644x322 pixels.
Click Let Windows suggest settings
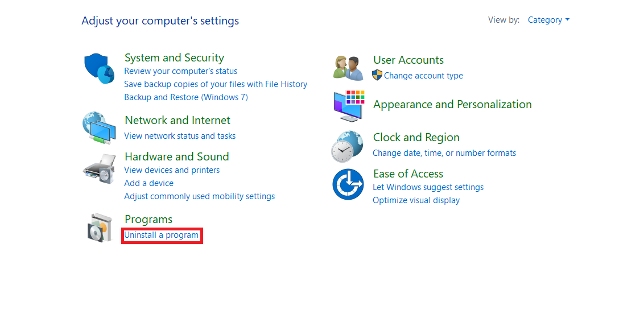click(428, 187)
